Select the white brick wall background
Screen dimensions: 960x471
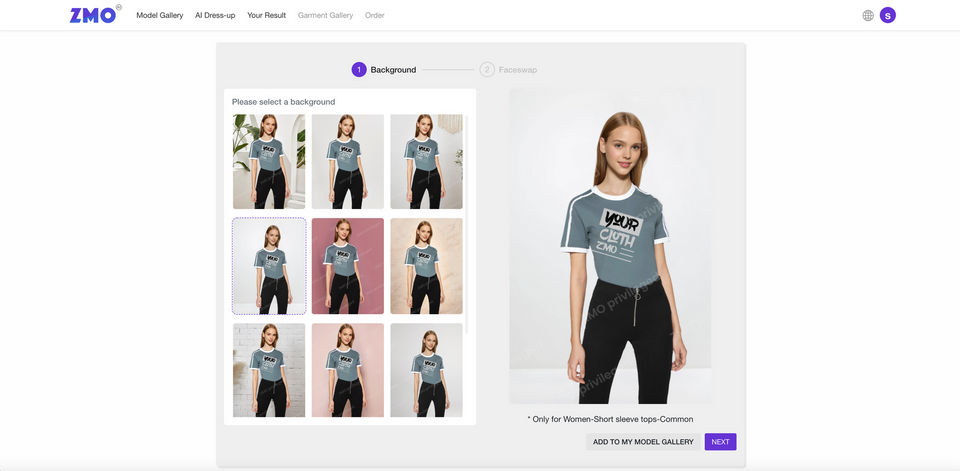(x=269, y=369)
